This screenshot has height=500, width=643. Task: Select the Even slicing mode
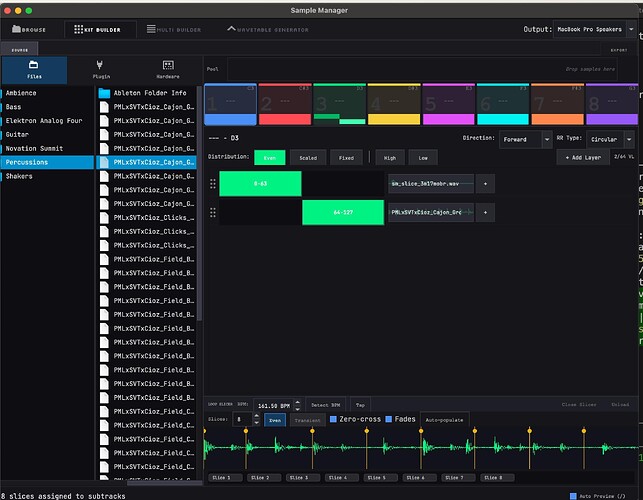tap(275, 420)
